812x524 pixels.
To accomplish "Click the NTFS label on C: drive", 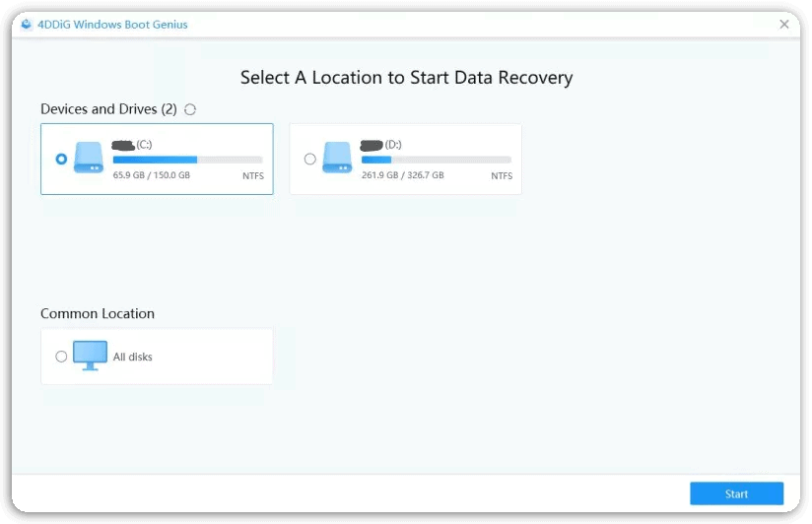I will (x=252, y=176).
